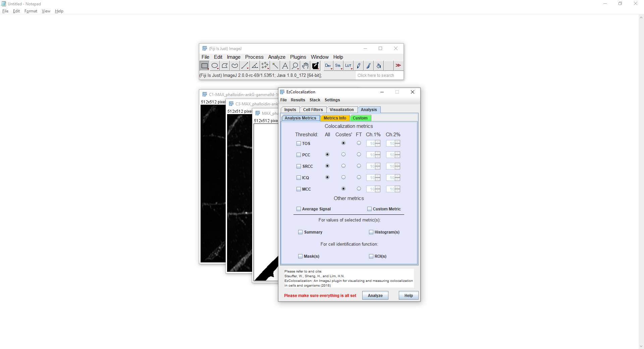The height and width of the screenshot is (349, 644).
Task: Select the Magnifying glass zoom tool
Action: [295, 66]
